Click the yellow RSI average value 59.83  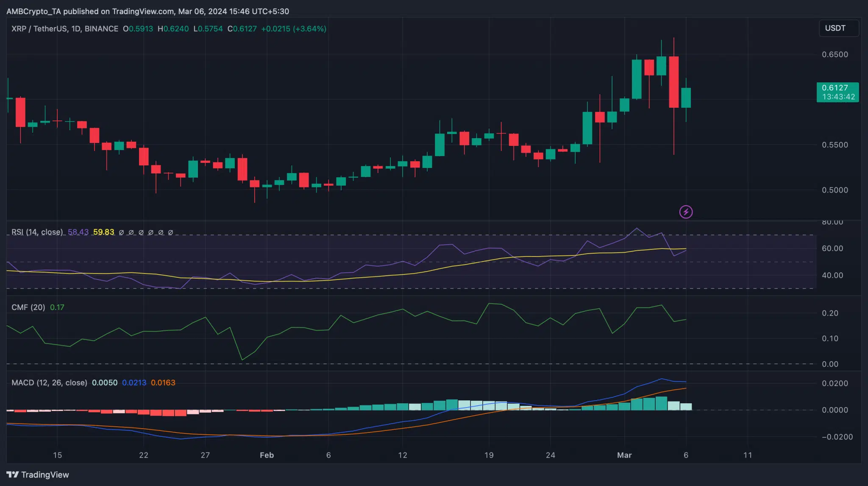coord(103,232)
